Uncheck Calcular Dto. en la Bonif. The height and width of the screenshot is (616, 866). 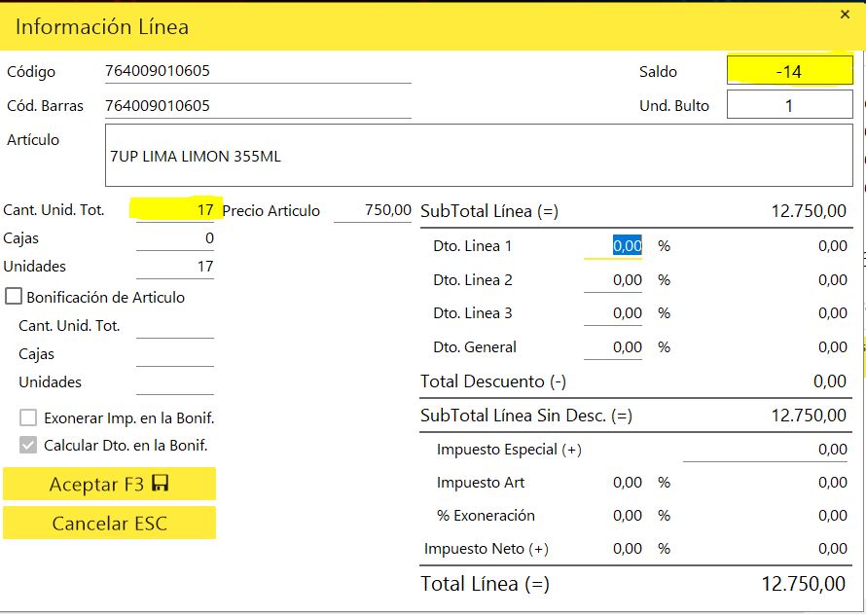click(29, 446)
